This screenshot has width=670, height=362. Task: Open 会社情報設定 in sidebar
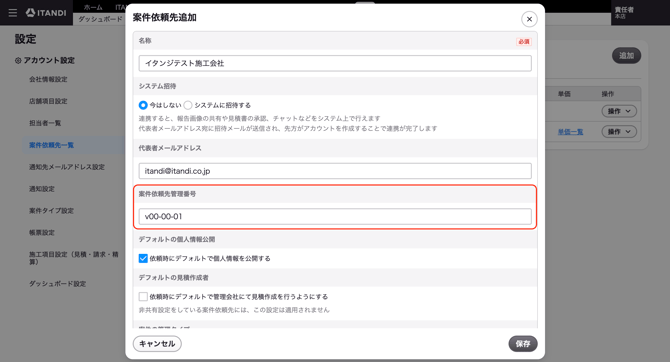(x=48, y=79)
